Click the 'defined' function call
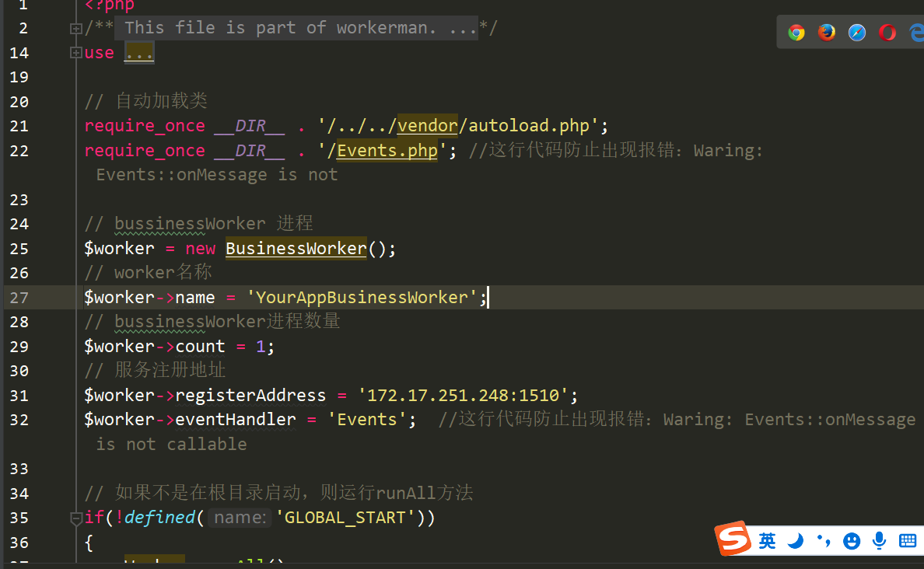Screen dimensions: 924x569 (x=159, y=518)
